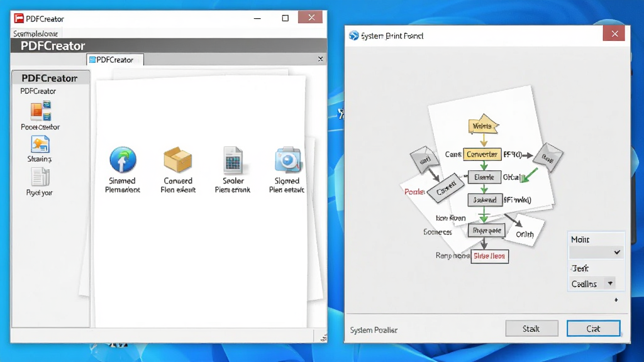Screen dimensions: 644x362
Task: Click the blue System Print panel title icon
Action: tap(353, 36)
